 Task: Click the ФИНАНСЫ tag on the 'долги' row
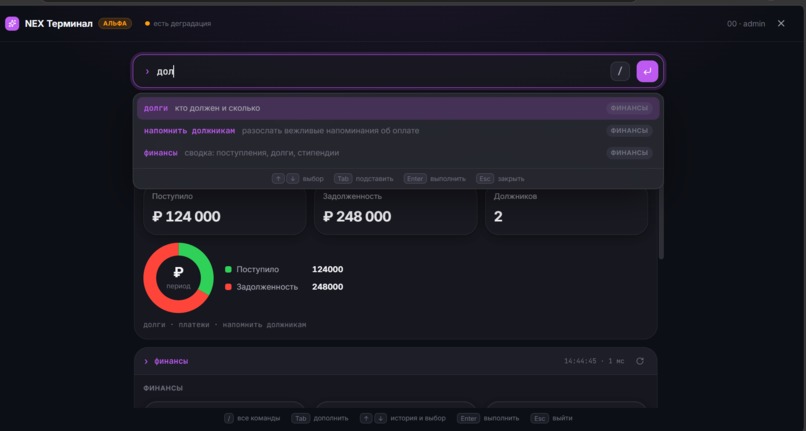click(x=629, y=108)
